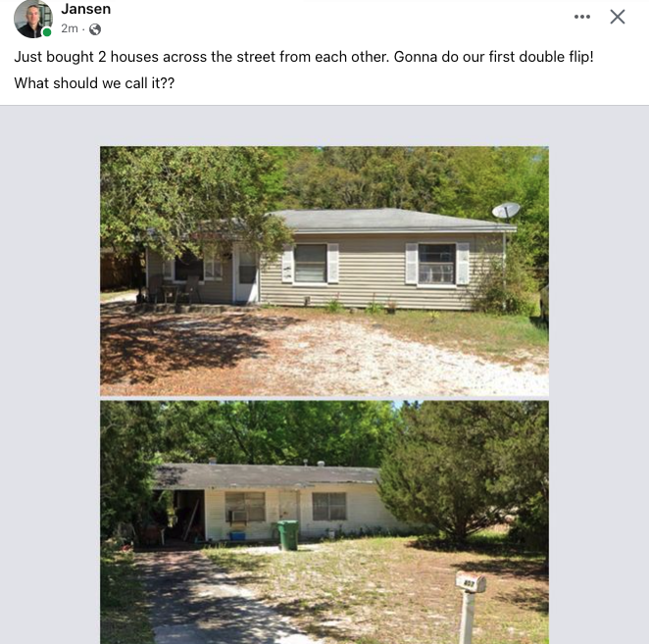649x644 pixels.
Task: Click the 'What should we call it??' line
Action: (x=94, y=83)
